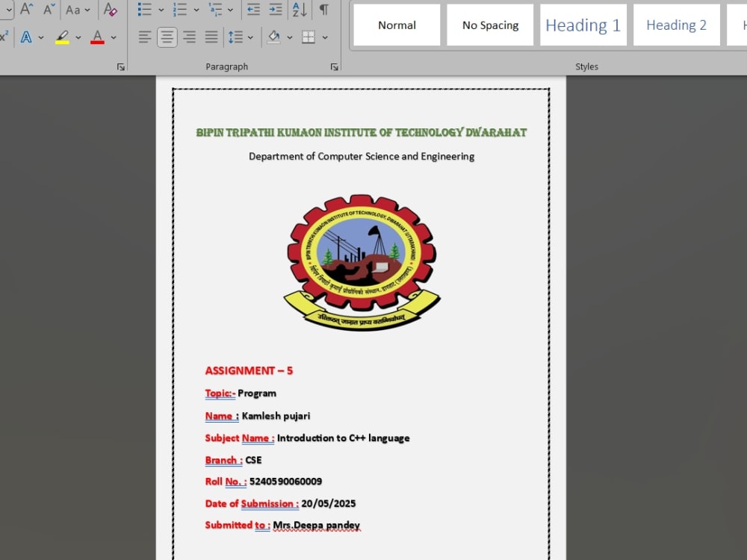Decrease the font size

coord(49,9)
